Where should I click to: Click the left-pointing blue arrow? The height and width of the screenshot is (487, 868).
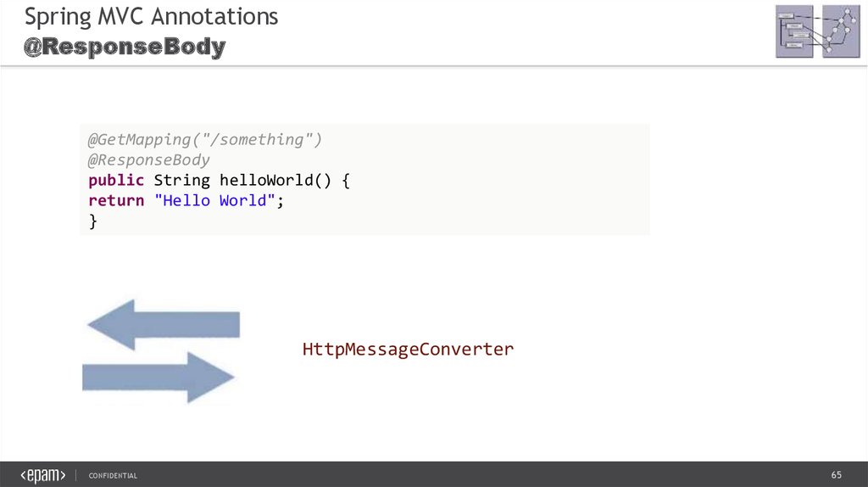point(163,326)
